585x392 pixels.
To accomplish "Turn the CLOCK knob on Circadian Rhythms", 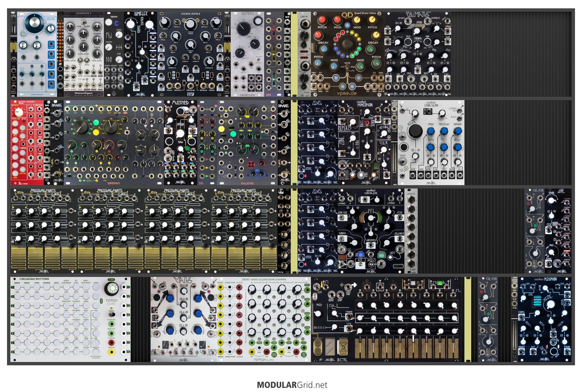I will 112,289.
